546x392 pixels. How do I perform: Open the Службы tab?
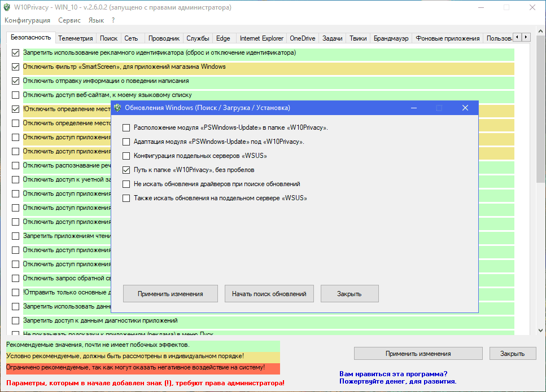coord(198,38)
